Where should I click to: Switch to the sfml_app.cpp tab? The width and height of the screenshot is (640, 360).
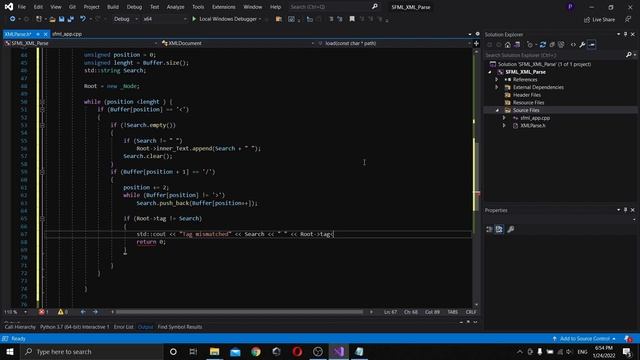pyautogui.click(x=67, y=34)
